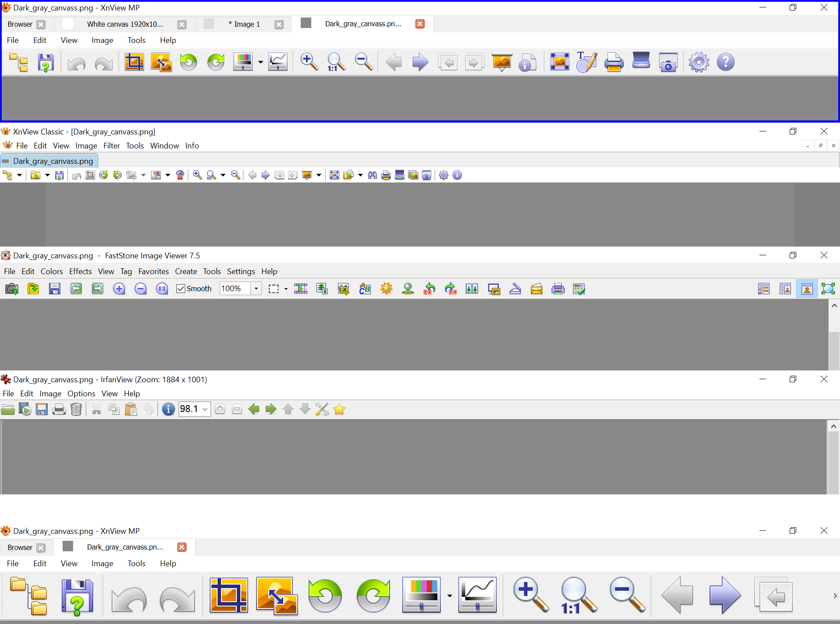Switch to White canvas tab in XnView MP
Image resolution: width=840 pixels, height=624 pixels.
125,24
